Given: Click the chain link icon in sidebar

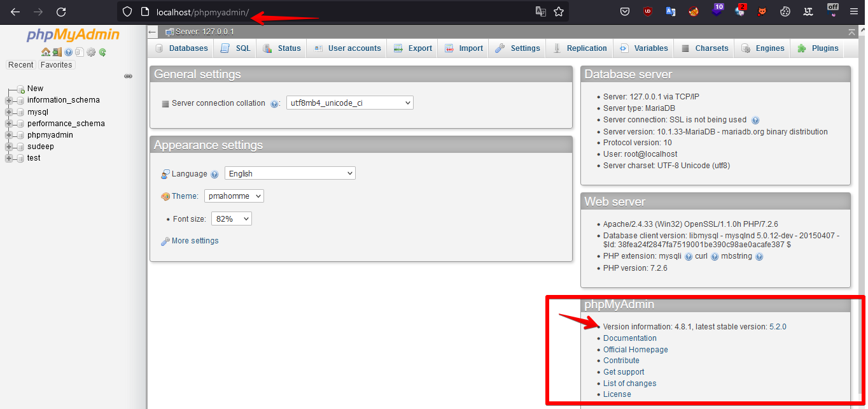Looking at the screenshot, I should 128,76.
